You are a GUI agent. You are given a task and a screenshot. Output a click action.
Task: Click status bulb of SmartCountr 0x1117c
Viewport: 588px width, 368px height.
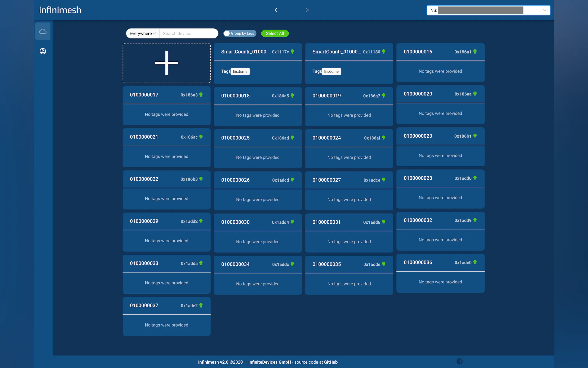292,52
